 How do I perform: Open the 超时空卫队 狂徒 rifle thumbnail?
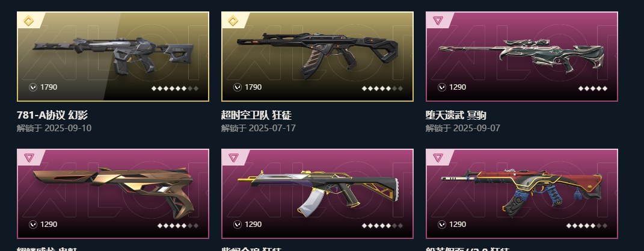317,57
